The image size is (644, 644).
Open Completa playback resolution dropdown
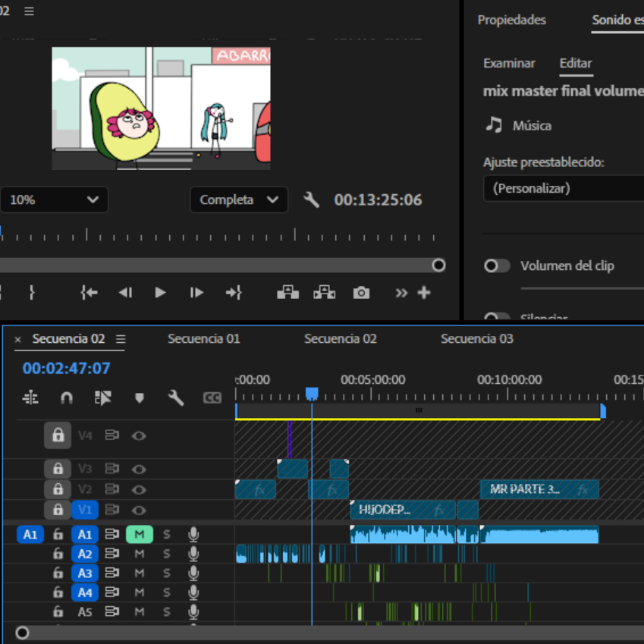click(x=239, y=200)
